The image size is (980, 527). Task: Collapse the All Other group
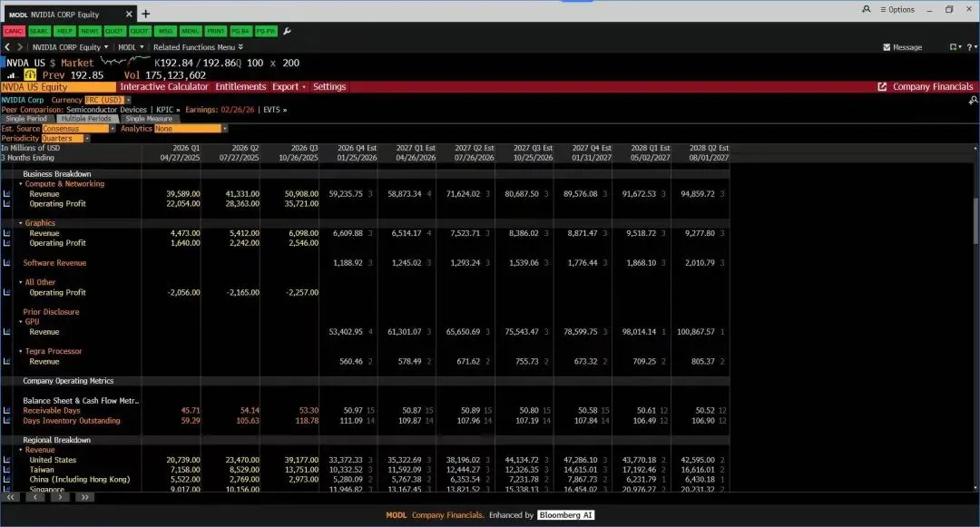pos(21,282)
